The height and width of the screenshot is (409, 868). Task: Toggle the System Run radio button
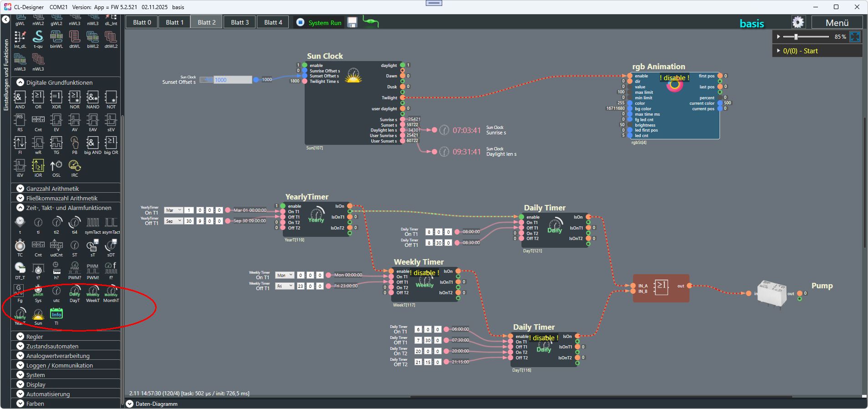301,22
